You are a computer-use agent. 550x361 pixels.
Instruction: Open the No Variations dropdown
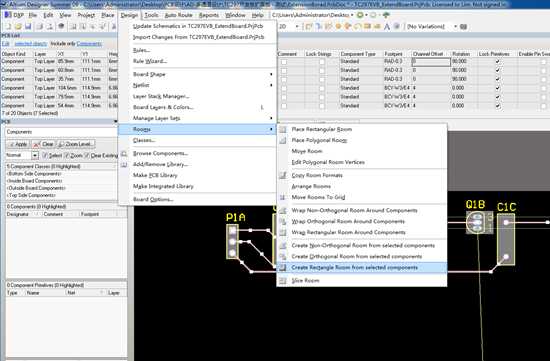pyautogui.click(x=455, y=26)
